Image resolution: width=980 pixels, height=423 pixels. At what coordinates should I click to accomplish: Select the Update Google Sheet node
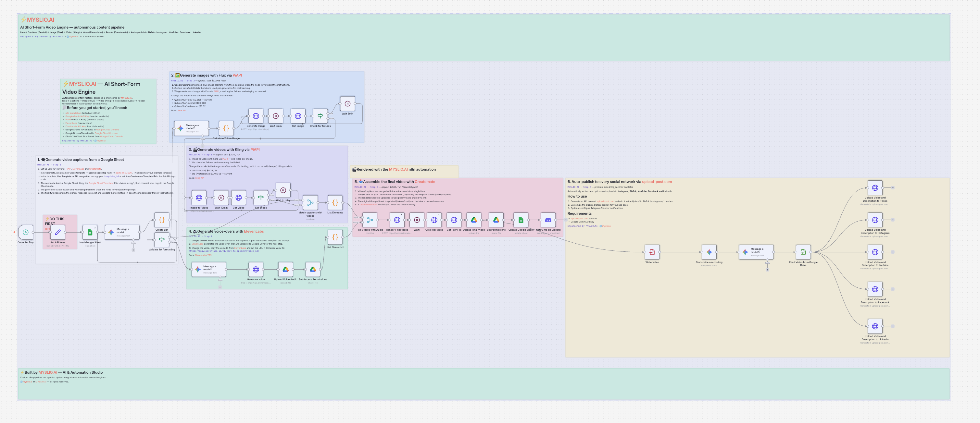point(521,220)
